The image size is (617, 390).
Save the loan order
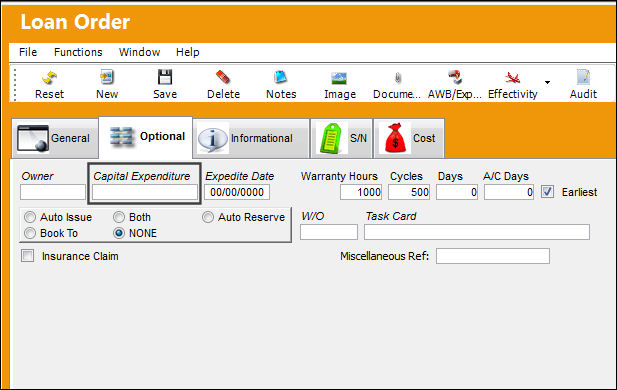point(165,78)
